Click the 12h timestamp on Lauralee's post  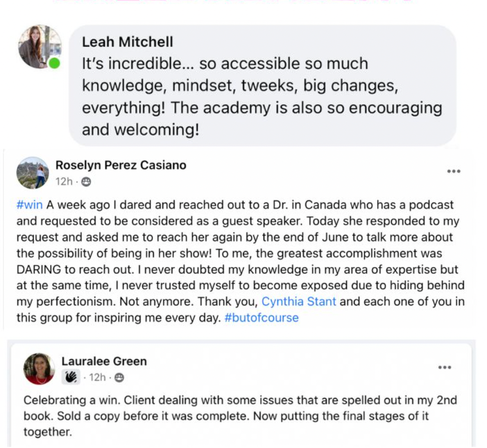[97, 378]
